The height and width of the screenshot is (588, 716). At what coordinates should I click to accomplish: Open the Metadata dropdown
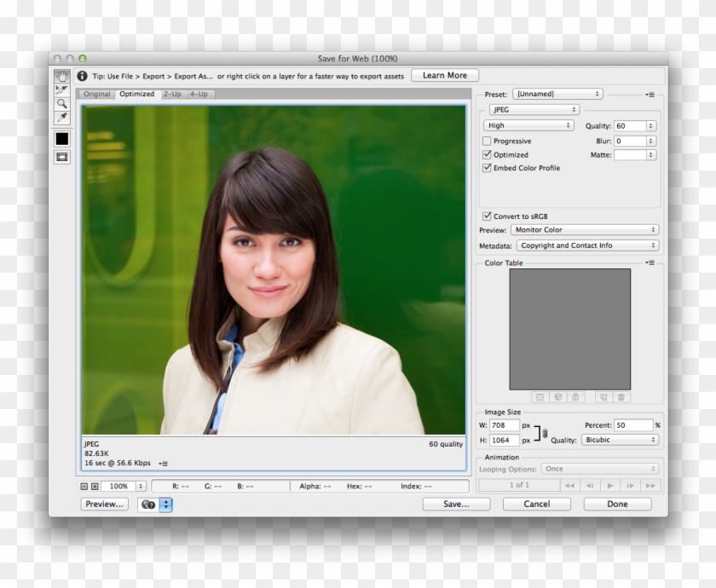tap(586, 245)
